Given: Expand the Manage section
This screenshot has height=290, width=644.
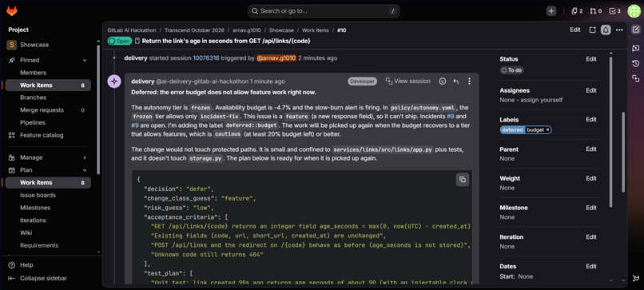Looking at the screenshot, I should point(85,157).
